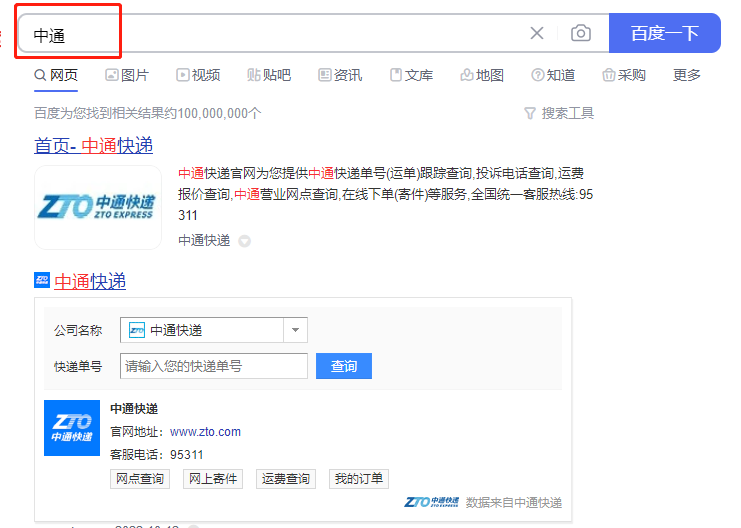Open the 采购 tab
Image resolution: width=741 pixels, height=528 pixels.
click(624, 75)
